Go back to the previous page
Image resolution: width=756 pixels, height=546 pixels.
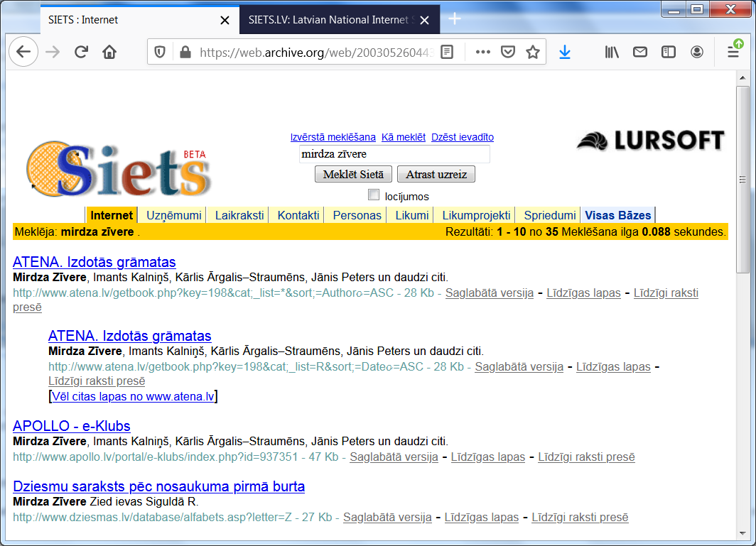tap(23, 52)
